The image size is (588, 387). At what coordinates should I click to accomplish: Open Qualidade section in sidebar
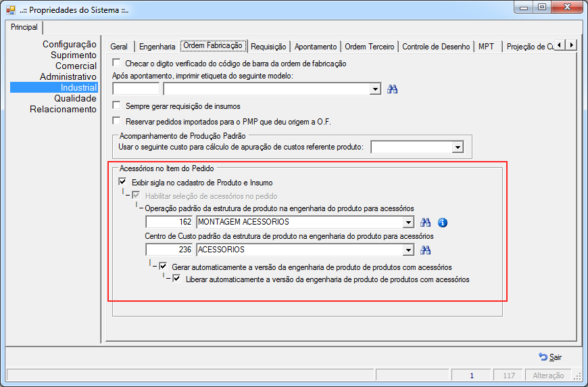(75, 98)
